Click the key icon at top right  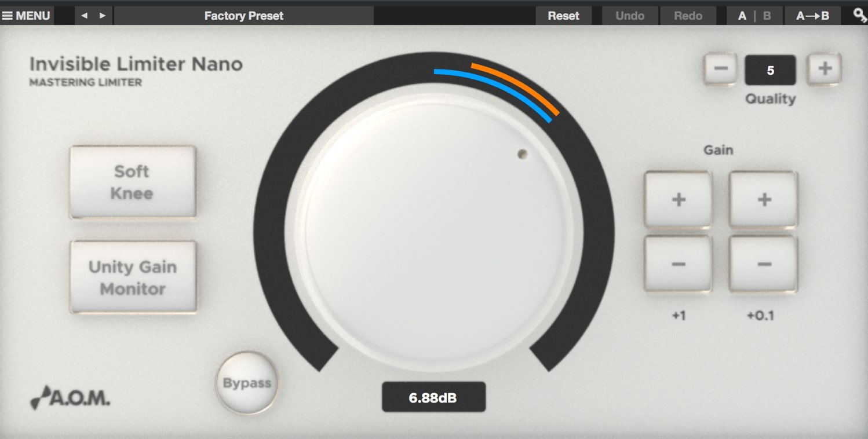click(x=860, y=16)
